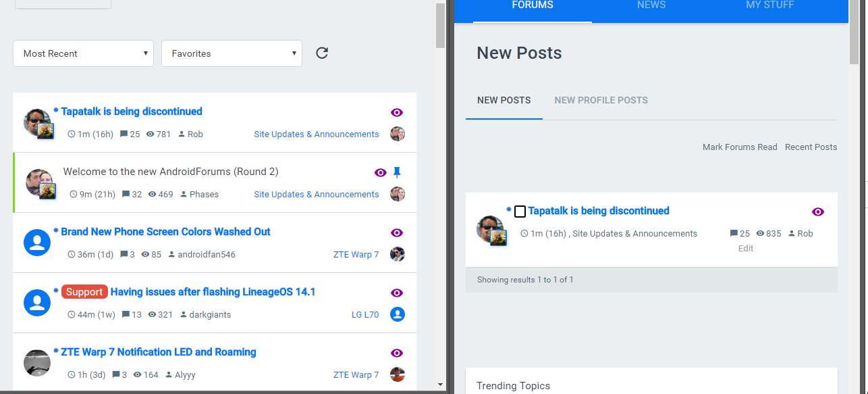The height and width of the screenshot is (394, 868).
Task: Open ZTE Warp 7 forum on Washed Out row
Action: click(x=356, y=255)
